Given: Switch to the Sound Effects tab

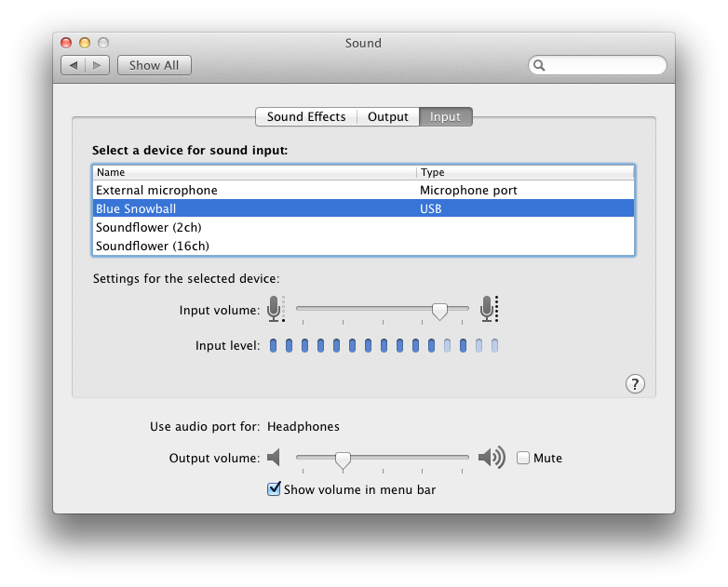Looking at the screenshot, I should (306, 117).
